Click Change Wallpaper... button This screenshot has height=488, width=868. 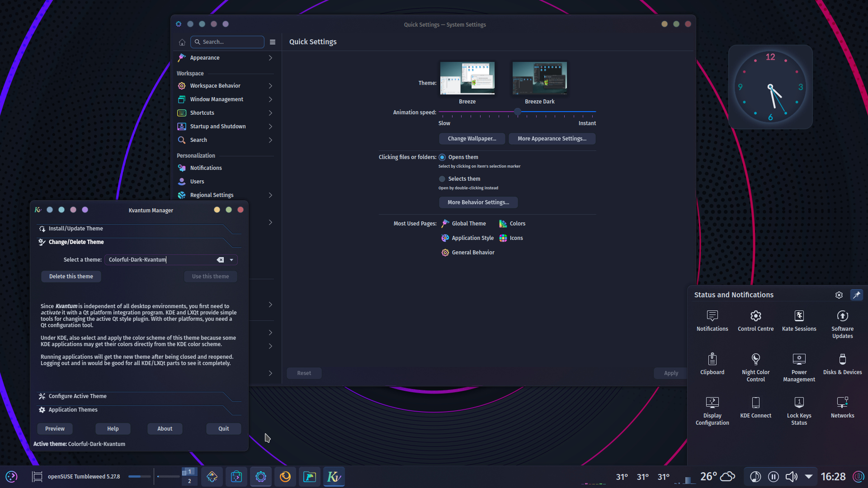click(472, 139)
